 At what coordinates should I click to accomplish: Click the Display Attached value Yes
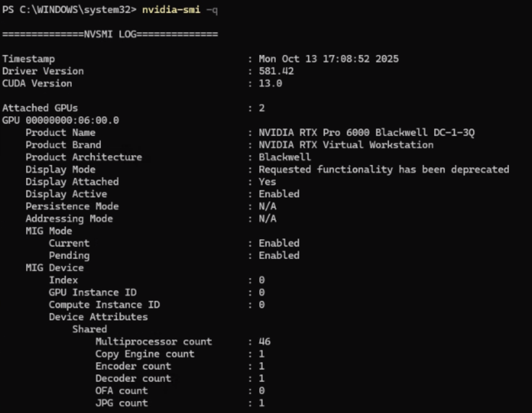pos(267,182)
